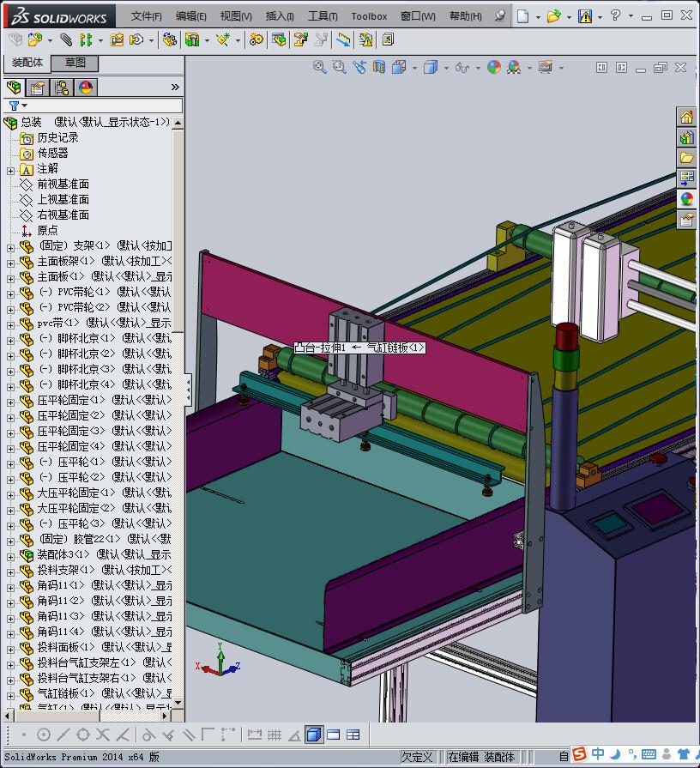
Task: Select 前视基准面 in the tree
Action: pos(63,184)
